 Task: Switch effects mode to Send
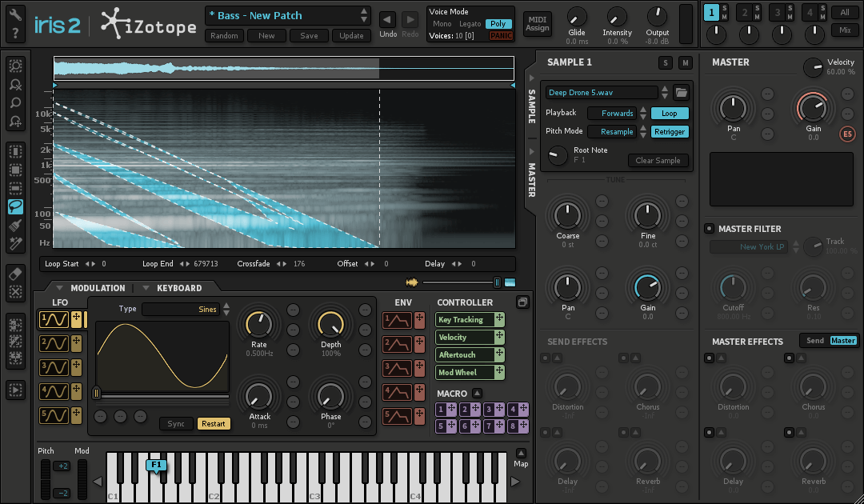point(815,341)
